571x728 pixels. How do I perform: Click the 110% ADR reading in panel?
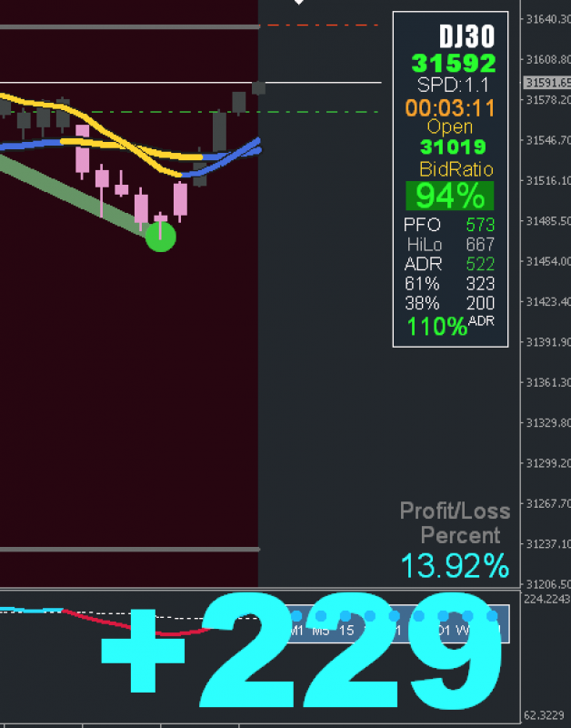coord(436,327)
